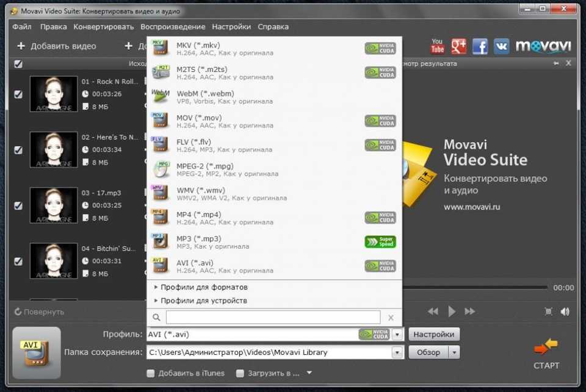Select MP3 (*.mp3) profile entry
Screen dimensions: 586x392
pos(275,242)
